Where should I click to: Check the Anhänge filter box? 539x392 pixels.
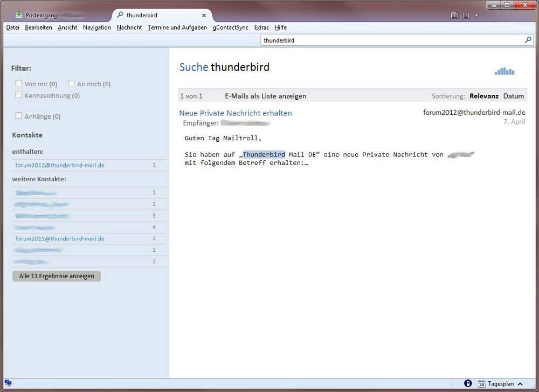tap(18, 115)
